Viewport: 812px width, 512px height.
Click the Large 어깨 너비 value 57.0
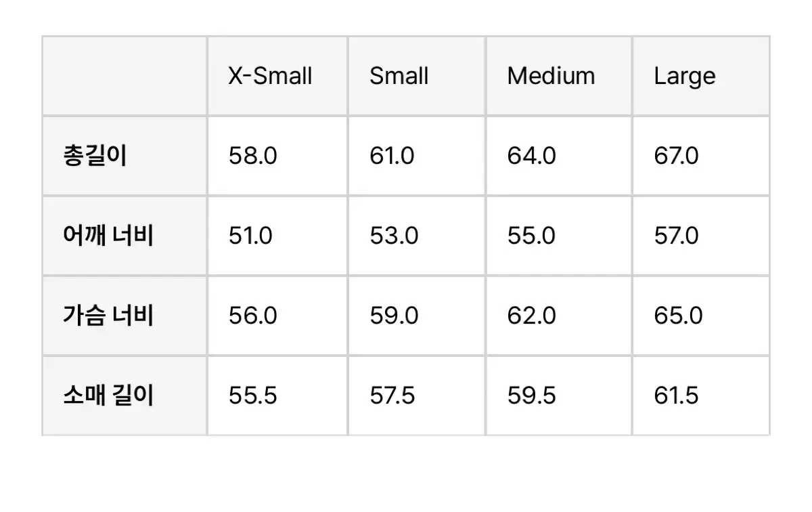[676, 236]
